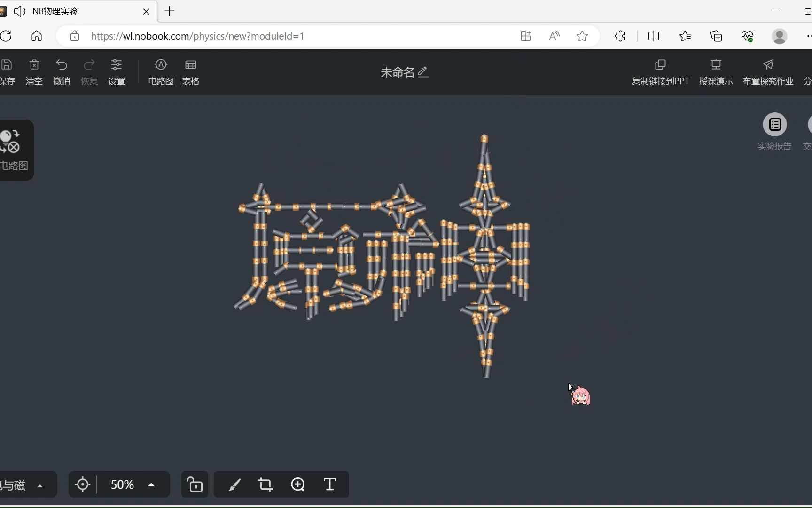This screenshot has width=812, height=508.
Task: Select the crop tool
Action: 265,484
